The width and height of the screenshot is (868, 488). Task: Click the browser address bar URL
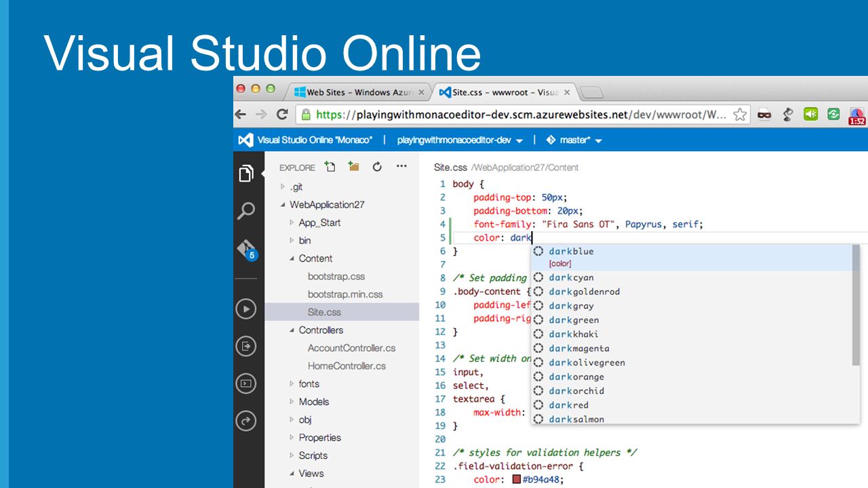(521, 115)
